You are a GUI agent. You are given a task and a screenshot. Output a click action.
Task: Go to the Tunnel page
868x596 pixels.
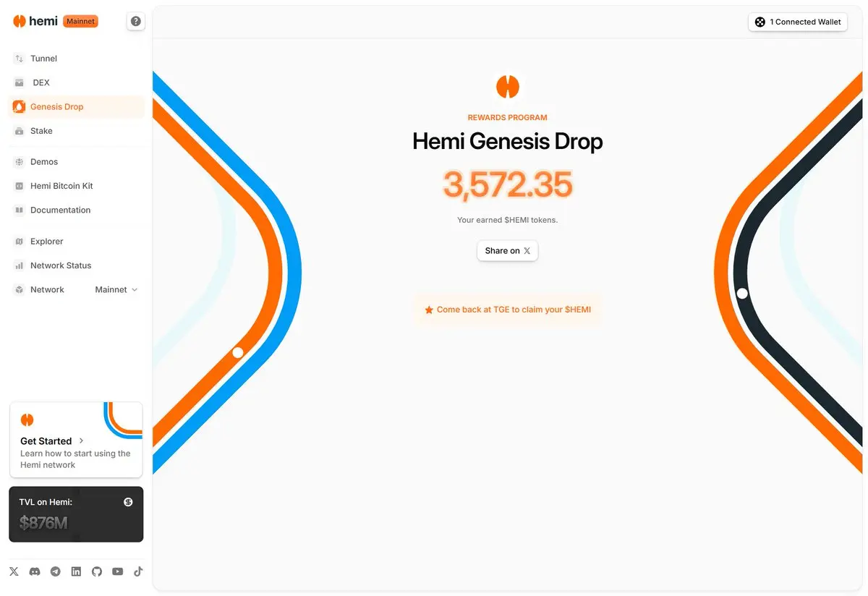tap(76, 59)
